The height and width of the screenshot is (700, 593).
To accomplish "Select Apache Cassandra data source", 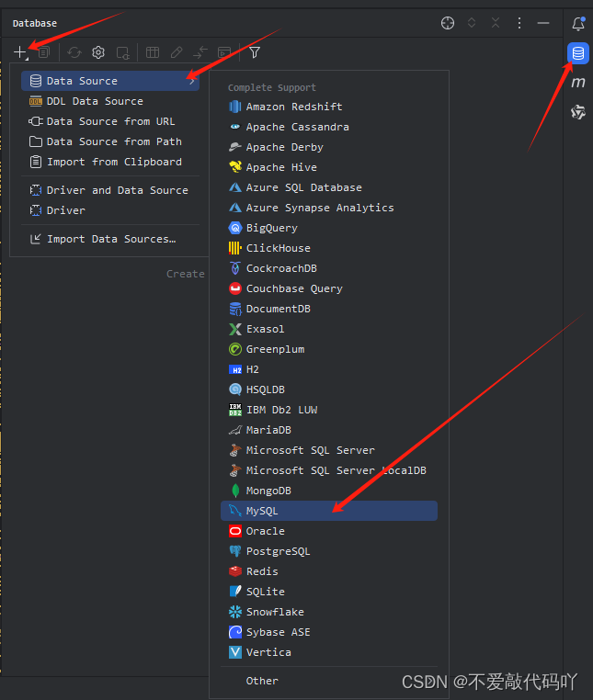I will pyautogui.click(x=329, y=127).
